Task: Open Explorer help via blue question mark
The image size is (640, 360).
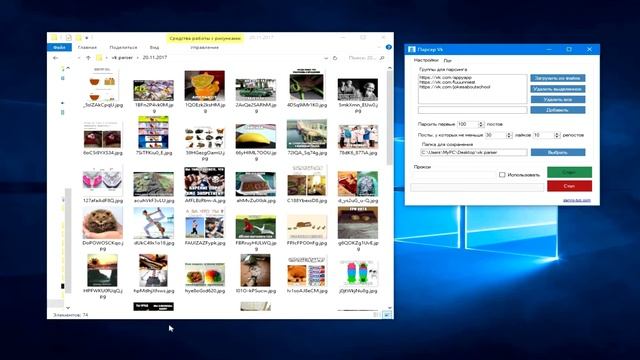Action: 389,47
